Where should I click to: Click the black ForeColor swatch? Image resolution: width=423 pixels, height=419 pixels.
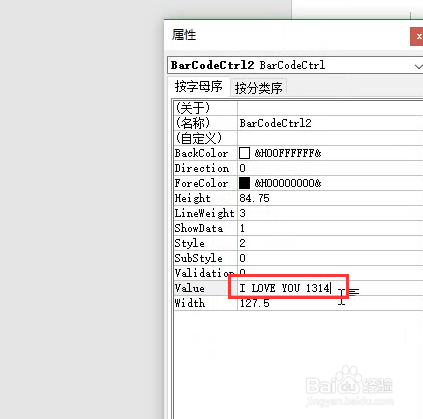tap(244, 183)
